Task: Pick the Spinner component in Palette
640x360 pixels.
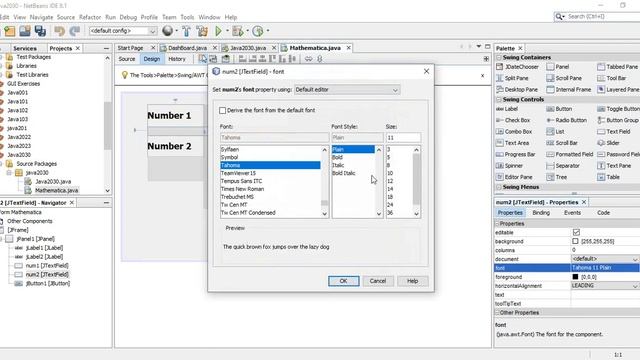Action: point(509,166)
